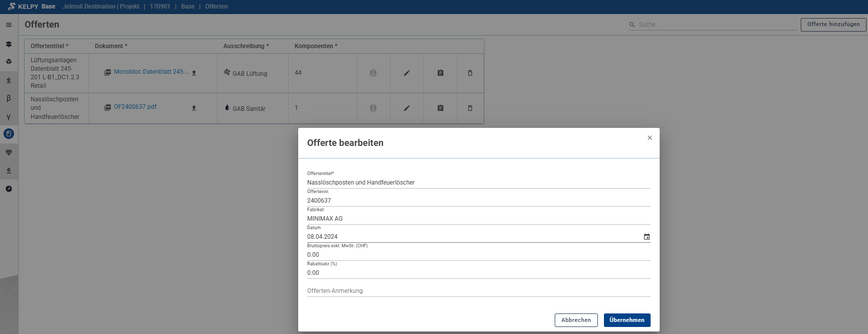The width and height of the screenshot is (868, 334).
Task: Open the Monobloc Datenblatt document link
Action: (x=151, y=72)
